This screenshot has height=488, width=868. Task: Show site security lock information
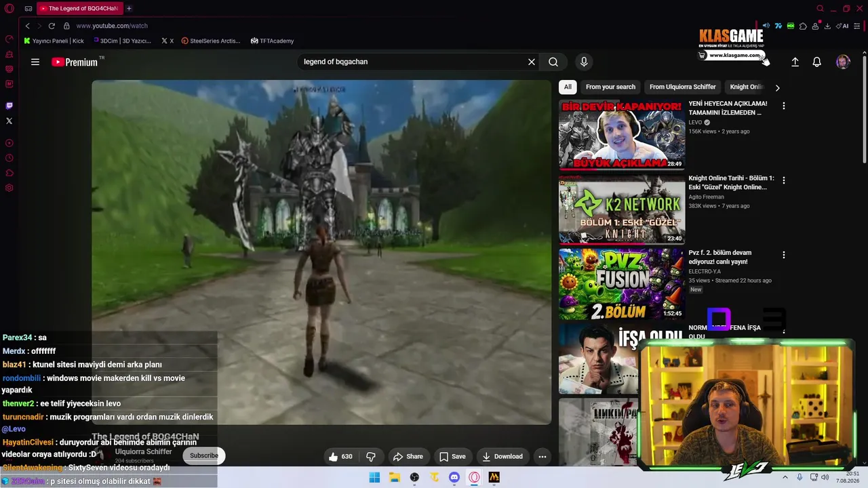coord(66,26)
